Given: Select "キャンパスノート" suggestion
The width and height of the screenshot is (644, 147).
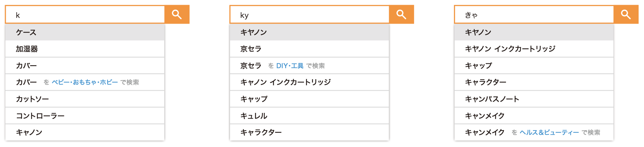Looking at the screenshot, I should (534, 99).
